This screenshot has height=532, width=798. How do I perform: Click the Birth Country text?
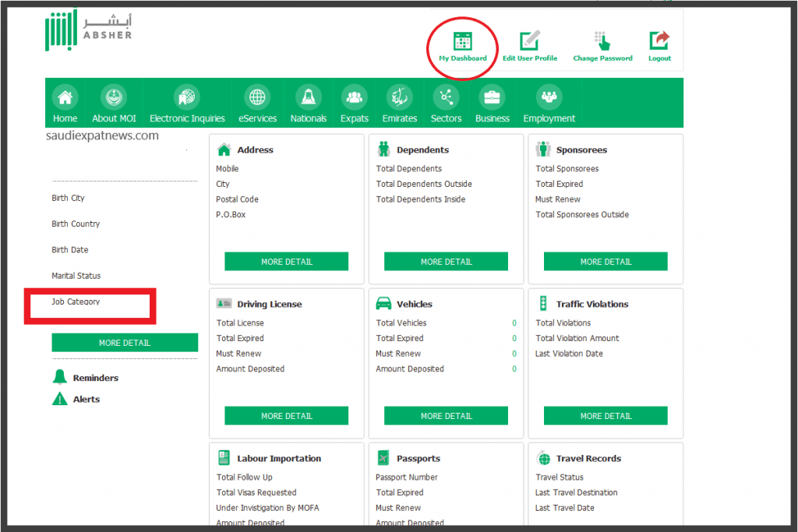76,224
